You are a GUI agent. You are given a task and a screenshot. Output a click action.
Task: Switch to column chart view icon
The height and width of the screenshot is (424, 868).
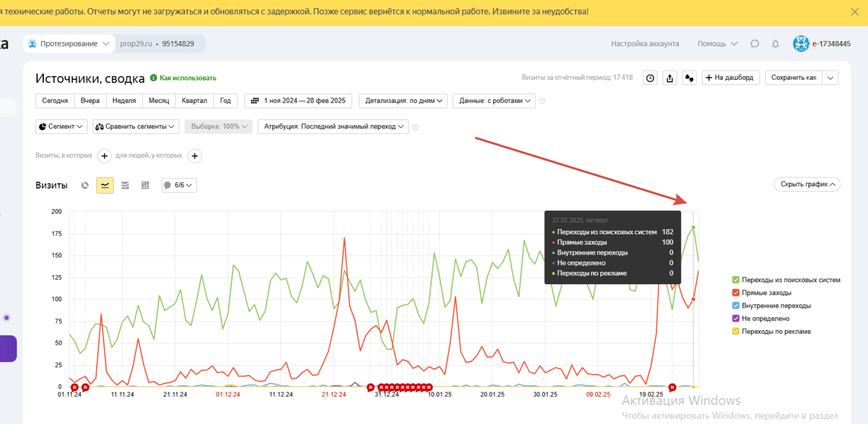click(145, 185)
